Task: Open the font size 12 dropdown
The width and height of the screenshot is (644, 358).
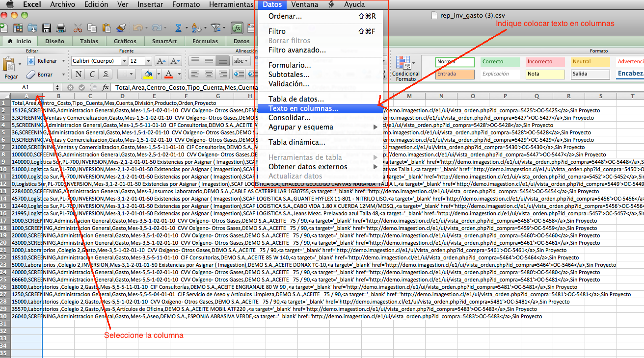Action: click(x=148, y=61)
